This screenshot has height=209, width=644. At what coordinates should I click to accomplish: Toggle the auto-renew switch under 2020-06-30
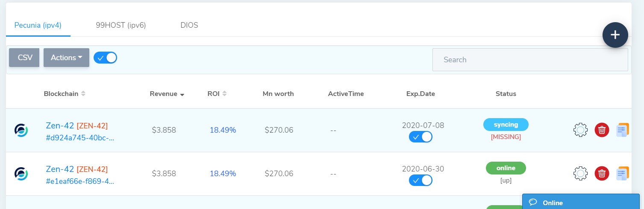tap(421, 180)
